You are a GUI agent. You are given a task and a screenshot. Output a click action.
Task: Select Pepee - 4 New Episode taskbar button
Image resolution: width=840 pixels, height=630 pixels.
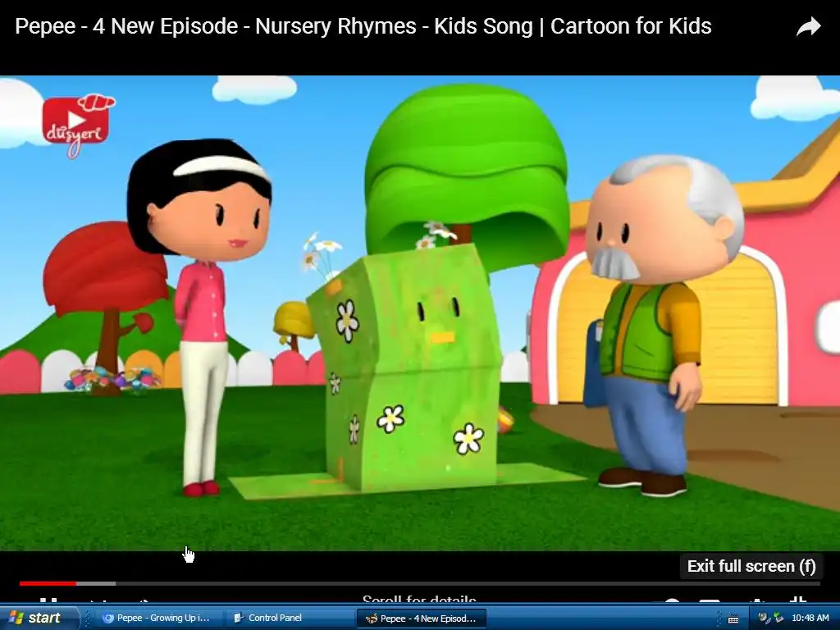click(421, 619)
